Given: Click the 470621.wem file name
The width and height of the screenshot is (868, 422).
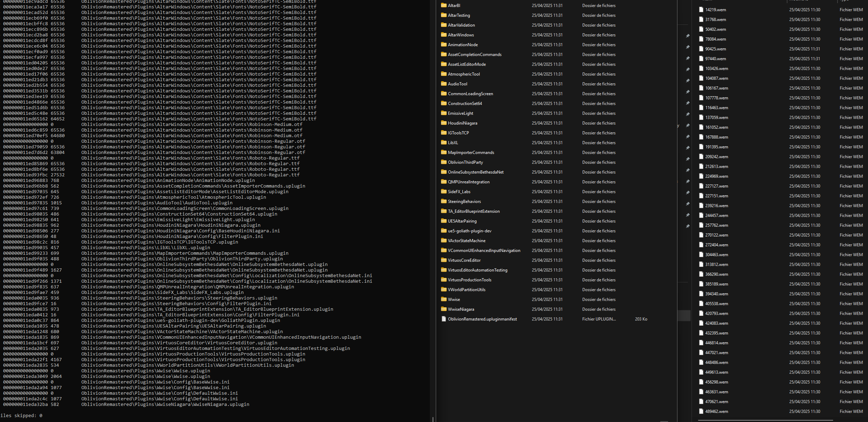Looking at the screenshot, I should coord(717,402).
